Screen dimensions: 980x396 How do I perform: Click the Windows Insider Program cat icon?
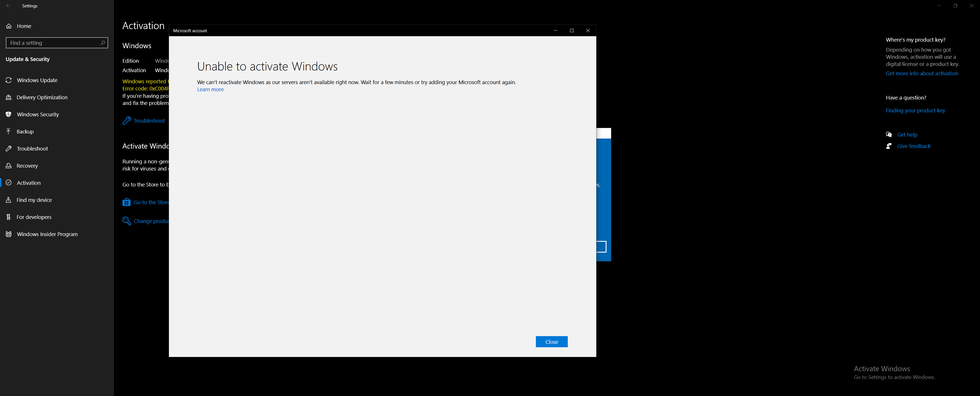click(9, 235)
